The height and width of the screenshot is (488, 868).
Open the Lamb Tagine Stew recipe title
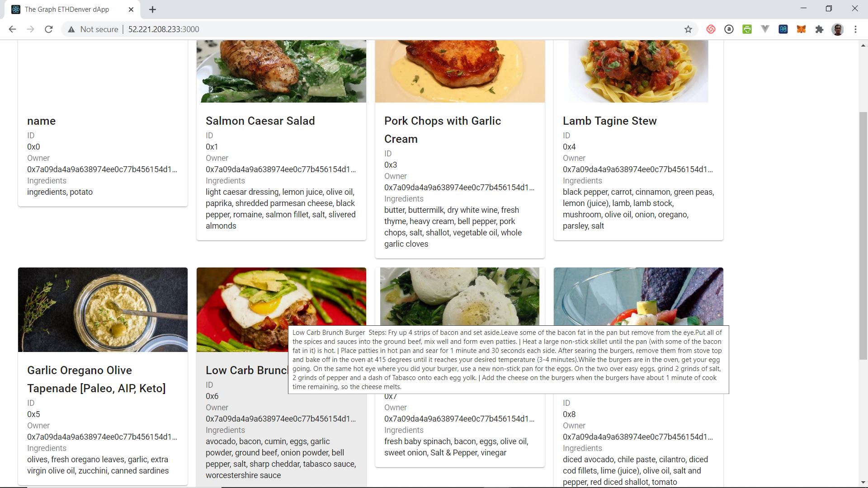609,121
